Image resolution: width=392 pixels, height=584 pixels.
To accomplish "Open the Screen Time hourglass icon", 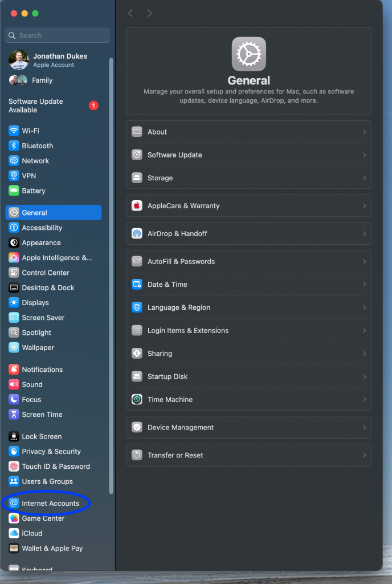I will tap(14, 414).
